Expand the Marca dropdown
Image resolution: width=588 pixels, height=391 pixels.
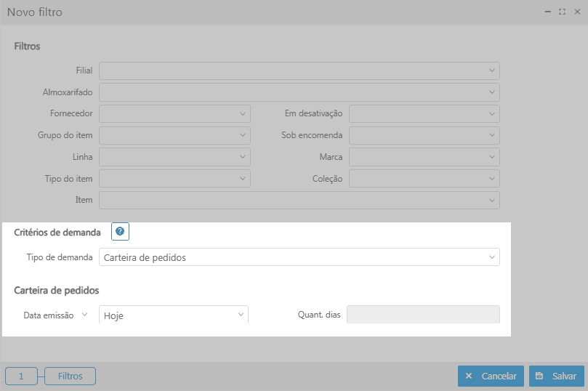(x=424, y=157)
